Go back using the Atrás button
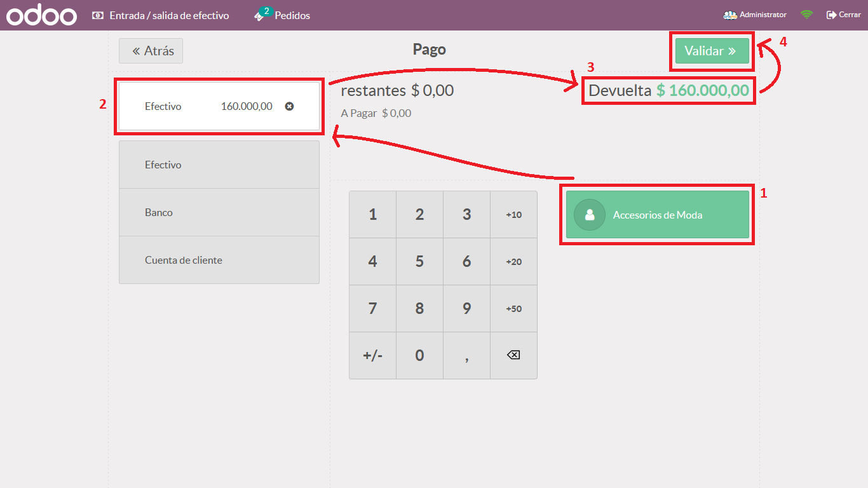Screen dimensions: 868x488 [x=151, y=51]
